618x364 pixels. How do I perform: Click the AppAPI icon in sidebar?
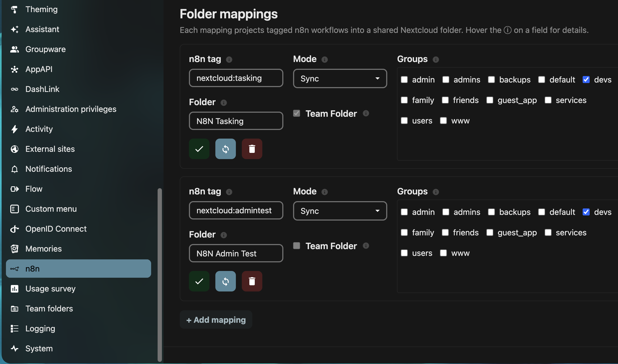point(14,69)
